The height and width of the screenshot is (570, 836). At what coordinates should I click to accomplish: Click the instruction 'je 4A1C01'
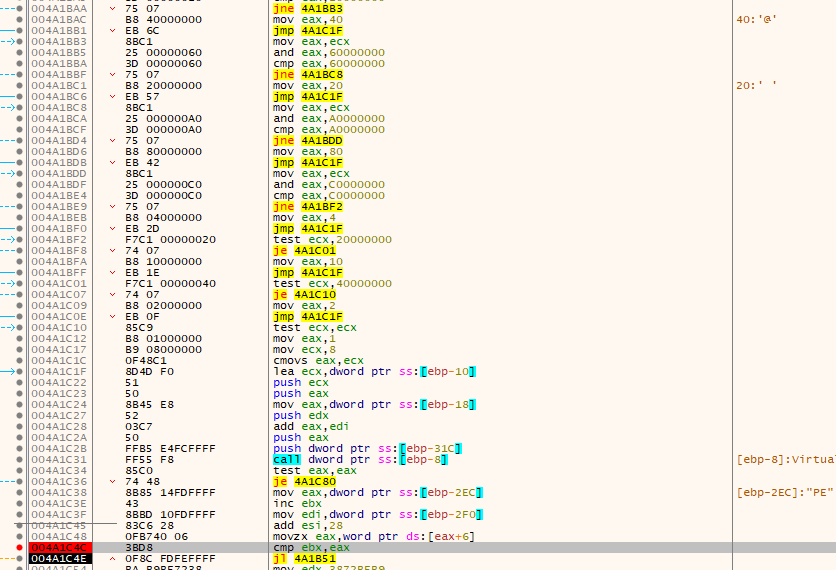click(x=304, y=251)
